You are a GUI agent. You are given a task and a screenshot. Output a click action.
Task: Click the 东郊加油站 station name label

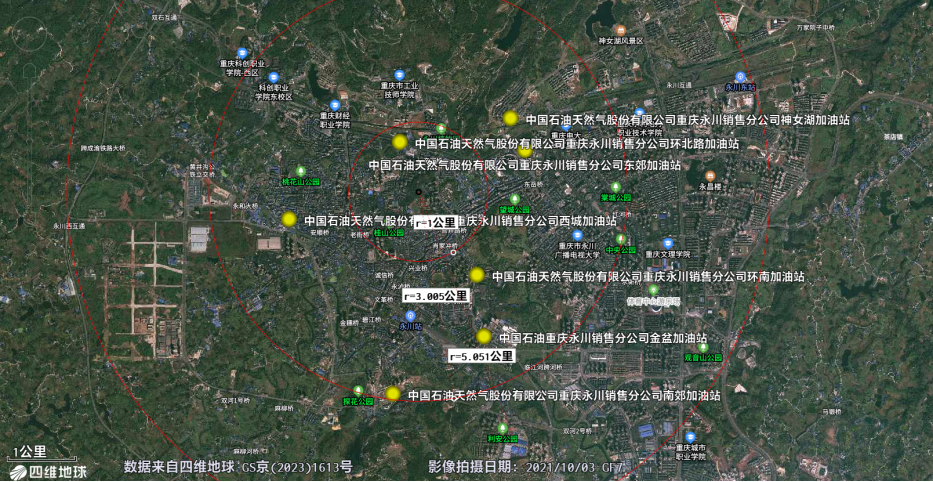pyautogui.click(x=525, y=165)
